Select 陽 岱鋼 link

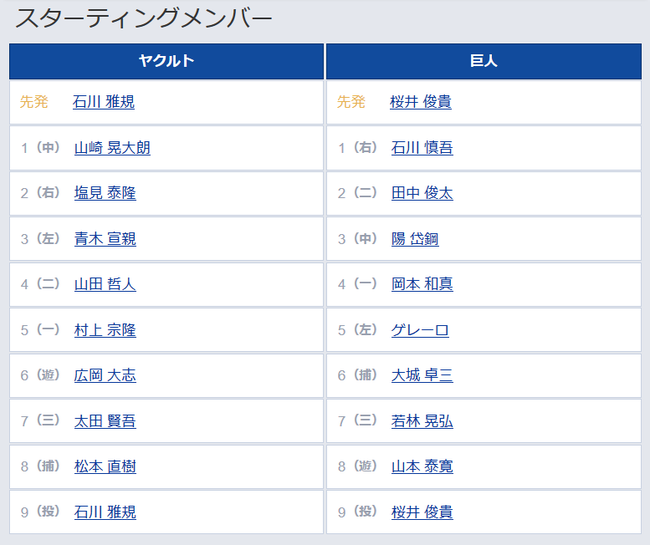415,239
